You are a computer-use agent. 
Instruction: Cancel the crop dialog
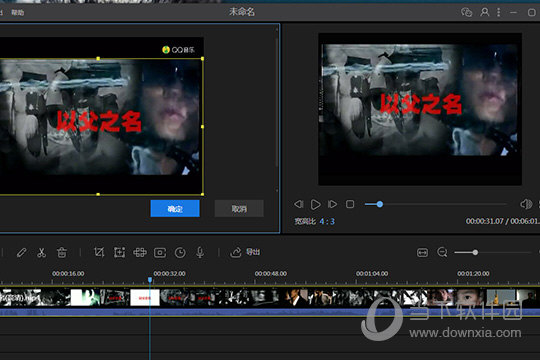pyautogui.click(x=239, y=208)
